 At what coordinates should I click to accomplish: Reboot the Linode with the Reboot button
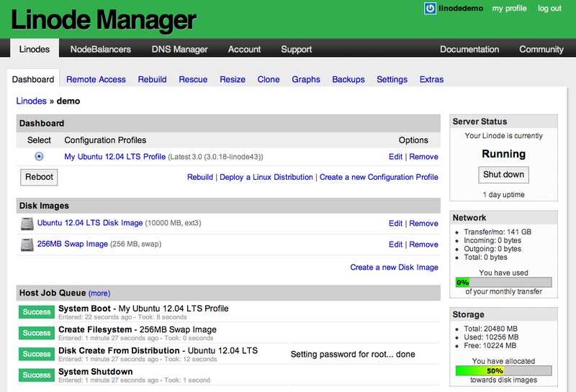click(x=39, y=177)
